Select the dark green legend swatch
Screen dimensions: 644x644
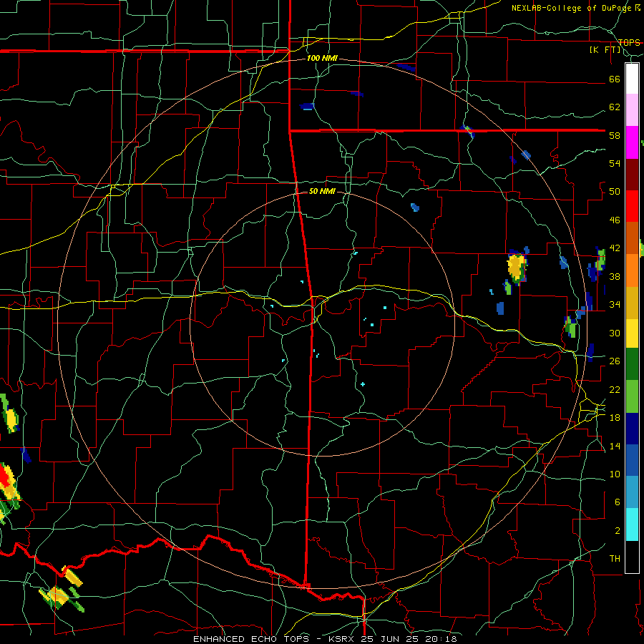pos(632,364)
